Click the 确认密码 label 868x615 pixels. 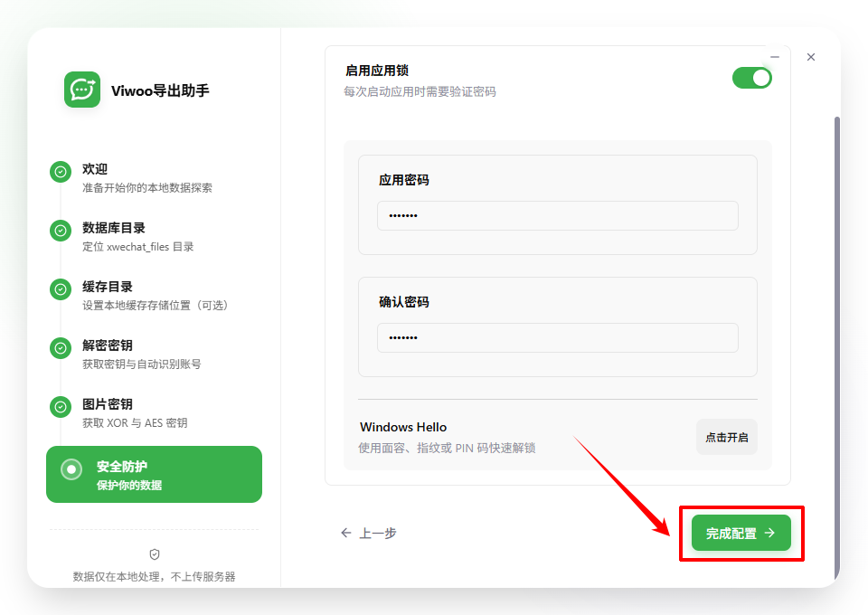coord(403,302)
